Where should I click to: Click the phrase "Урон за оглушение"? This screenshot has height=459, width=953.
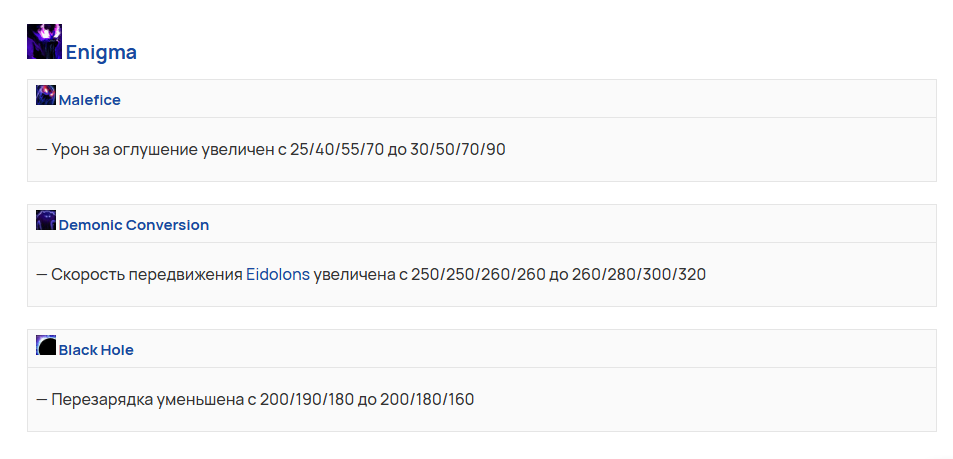(x=125, y=150)
